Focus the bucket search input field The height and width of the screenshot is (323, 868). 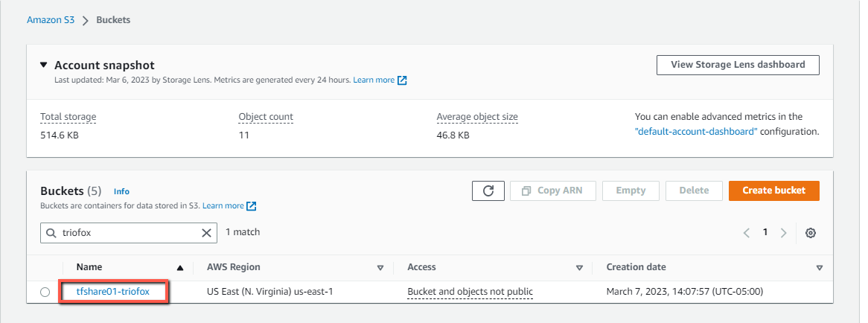pyautogui.click(x=129, y=233)
